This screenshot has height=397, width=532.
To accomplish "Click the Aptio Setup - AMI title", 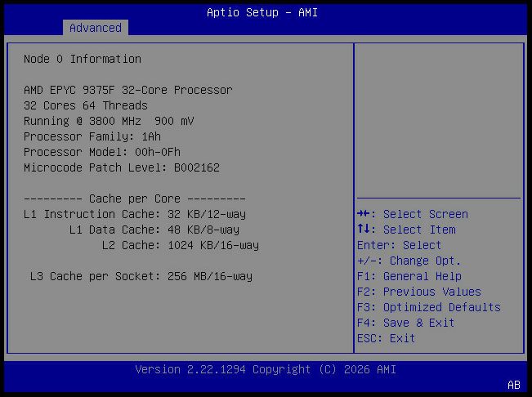I will coord(262,12).
